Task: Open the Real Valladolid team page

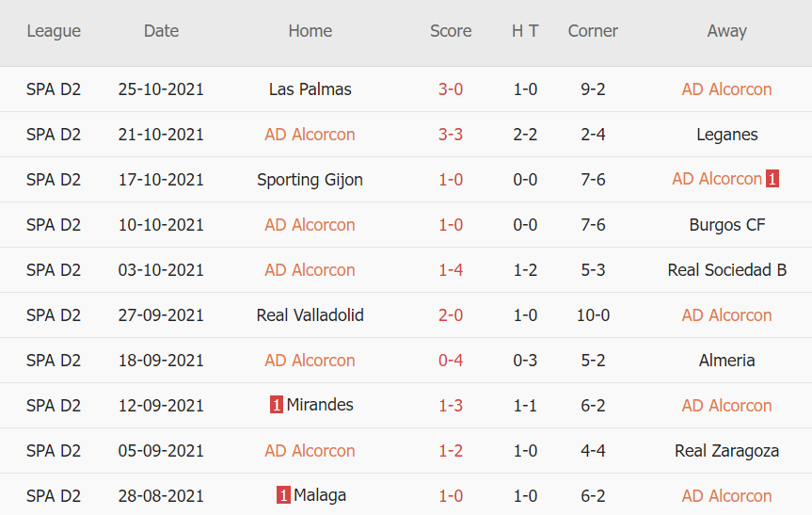Action: (310, 315)
